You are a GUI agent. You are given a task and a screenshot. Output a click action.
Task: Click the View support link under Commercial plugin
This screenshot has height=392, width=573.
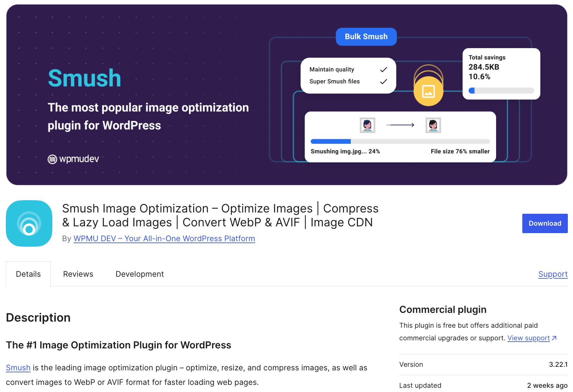(x=528, y=338)
